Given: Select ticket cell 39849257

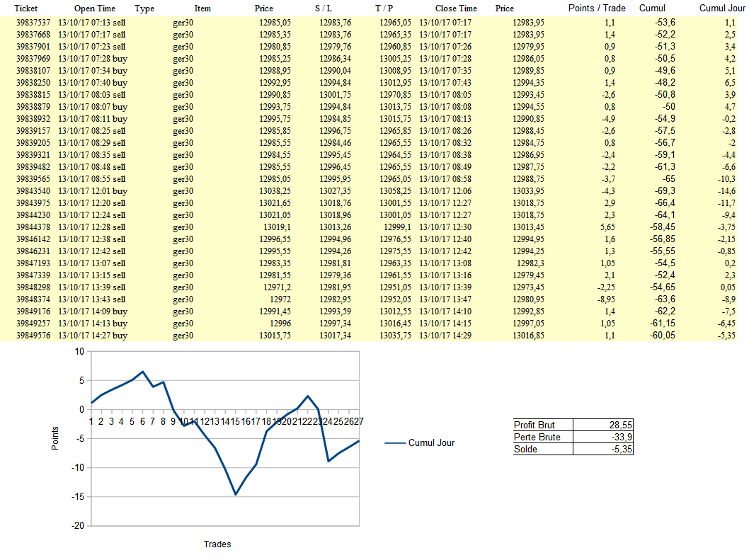Looking at the screenshot, I should (33, 323).
